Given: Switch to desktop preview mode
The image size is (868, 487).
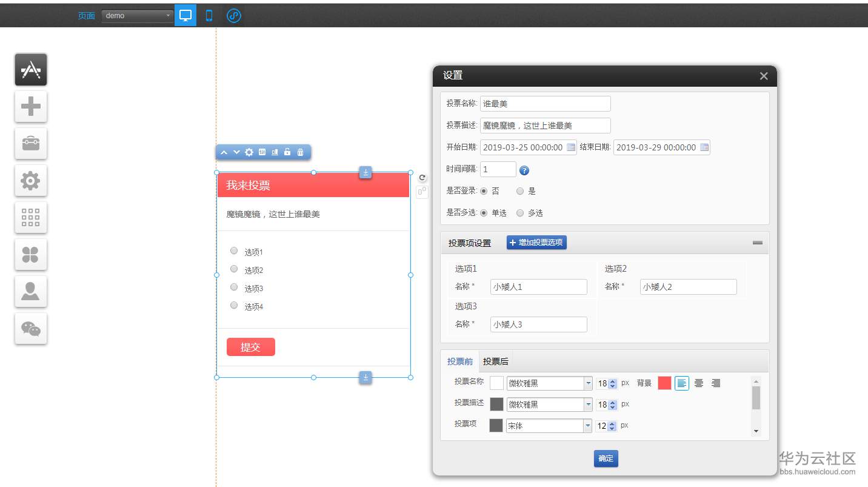Looking at the screenshot, I should pos(185,15).
